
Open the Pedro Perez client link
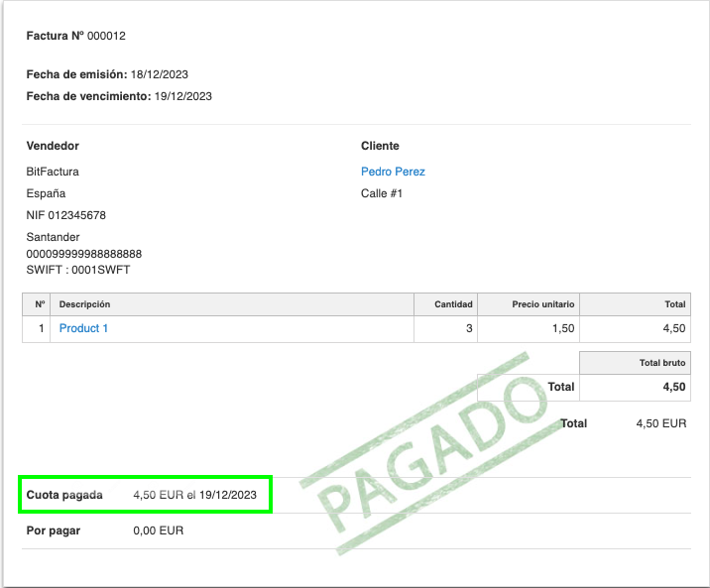(393, 172)
